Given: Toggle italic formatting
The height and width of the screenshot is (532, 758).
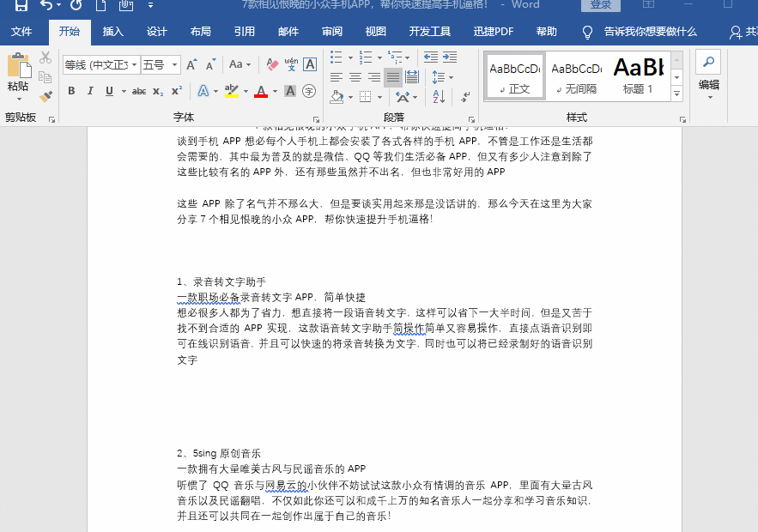Looking at the screenshot, I should tap(91, 91).
